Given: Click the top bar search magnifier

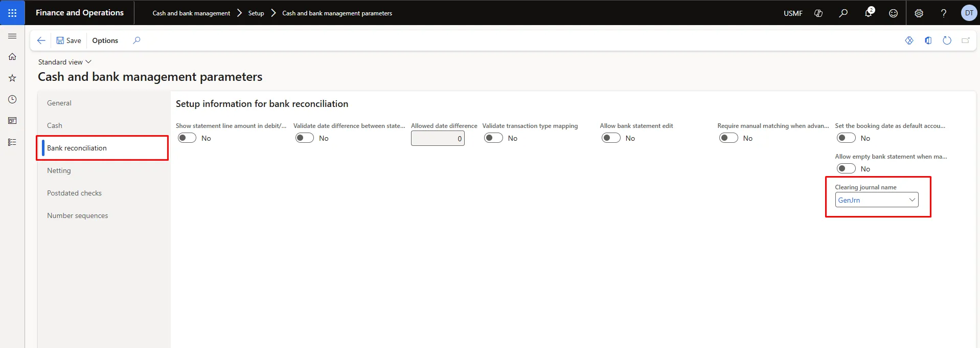Looking at the screenshot, I should pyautogui.click(x=844, y=13).
